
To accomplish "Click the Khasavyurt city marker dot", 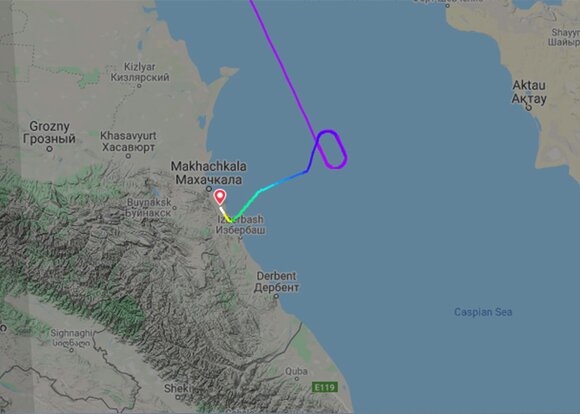I will click(128, 156).
